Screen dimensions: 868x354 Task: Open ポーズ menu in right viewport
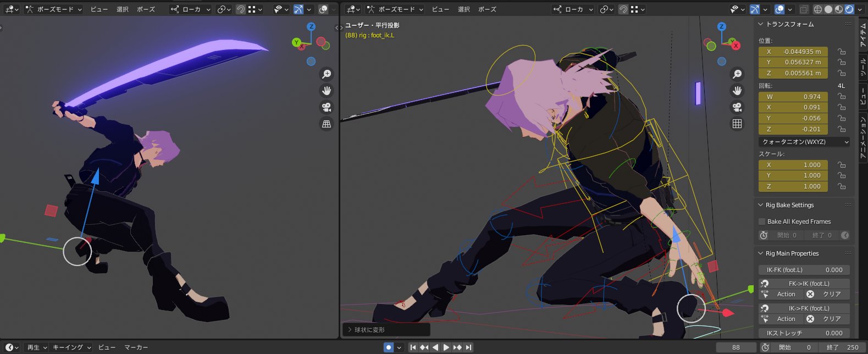[487, 9]
